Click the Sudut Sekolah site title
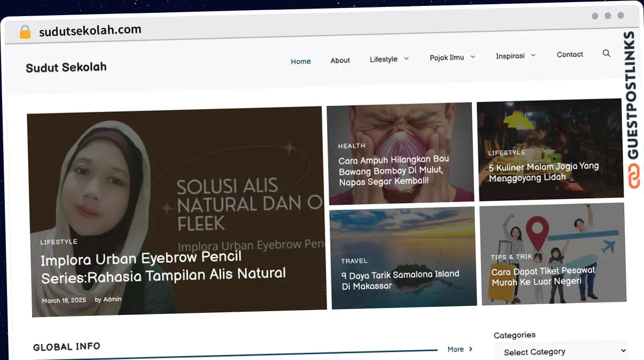The height and width of the screenshot is (360, 644). 66,68
